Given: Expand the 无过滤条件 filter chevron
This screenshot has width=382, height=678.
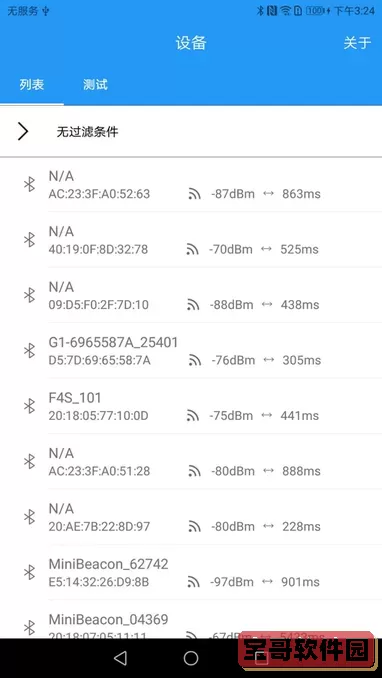Looking at the screenshot, I should 23,131.
